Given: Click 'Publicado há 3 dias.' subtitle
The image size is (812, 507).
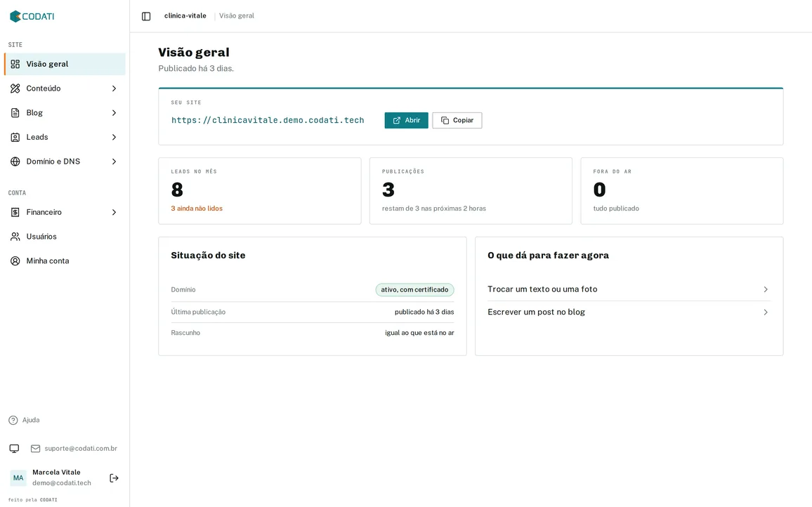Looking at the screenshot, I should click(196, 68).
